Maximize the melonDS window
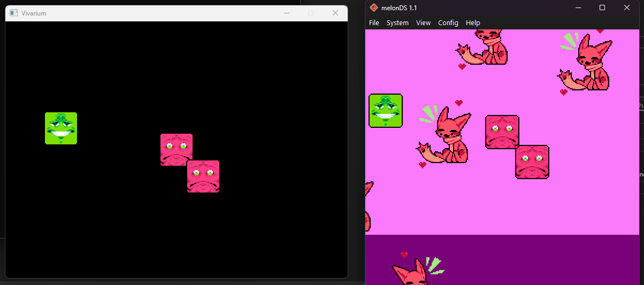 (x=602, y=7)
